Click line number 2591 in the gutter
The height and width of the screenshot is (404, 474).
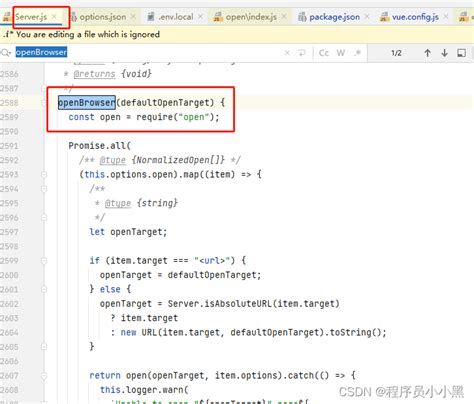coord(10,146)
